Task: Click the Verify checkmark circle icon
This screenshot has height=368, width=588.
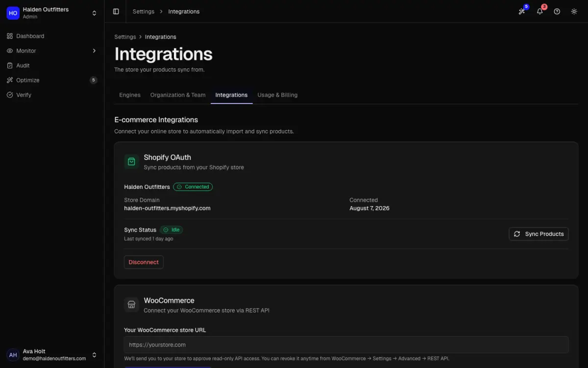Action: [10, 95]
